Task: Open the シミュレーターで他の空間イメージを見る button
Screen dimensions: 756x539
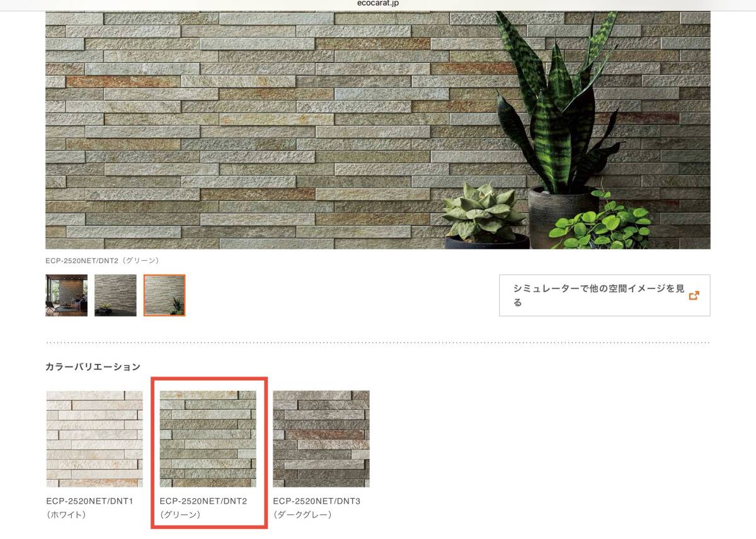Action: [605, 295]
